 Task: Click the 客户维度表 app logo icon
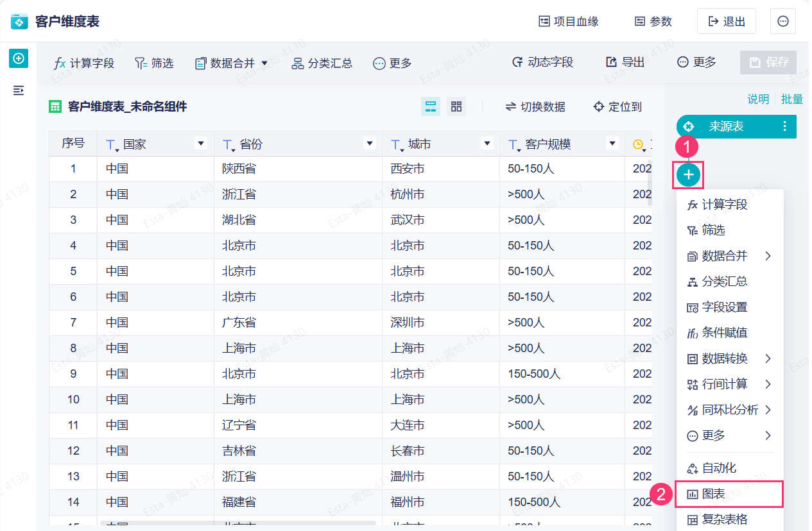[20, 21]
